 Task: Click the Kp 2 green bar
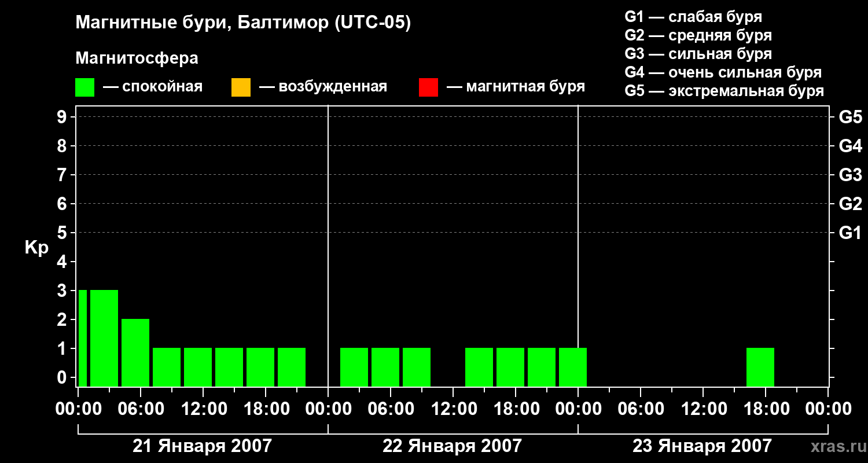point(135,352)
